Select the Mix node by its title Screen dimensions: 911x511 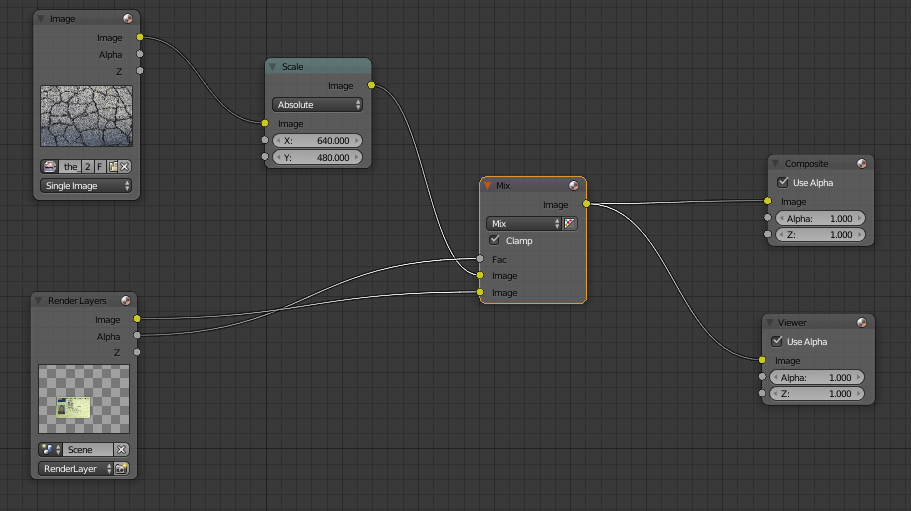503,186
